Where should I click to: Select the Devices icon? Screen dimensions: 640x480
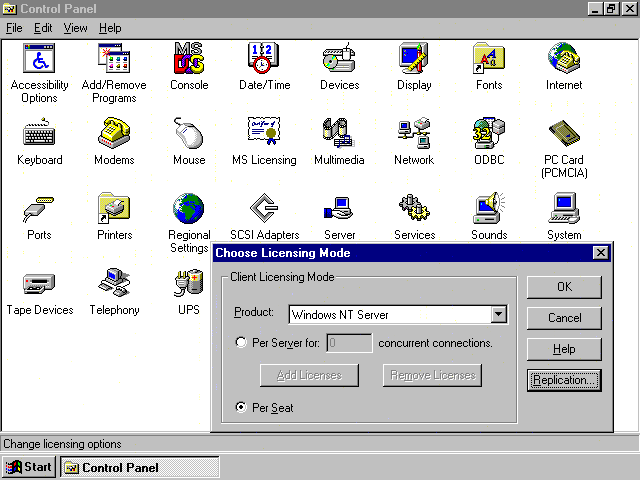(339, 58)
